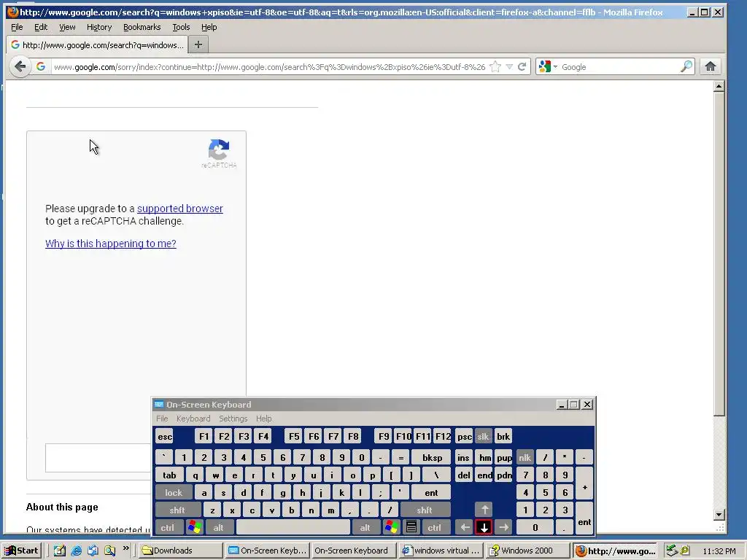Click the address bar URL field
This screenshot has height=560, width=747.
(x=269, y=66)
